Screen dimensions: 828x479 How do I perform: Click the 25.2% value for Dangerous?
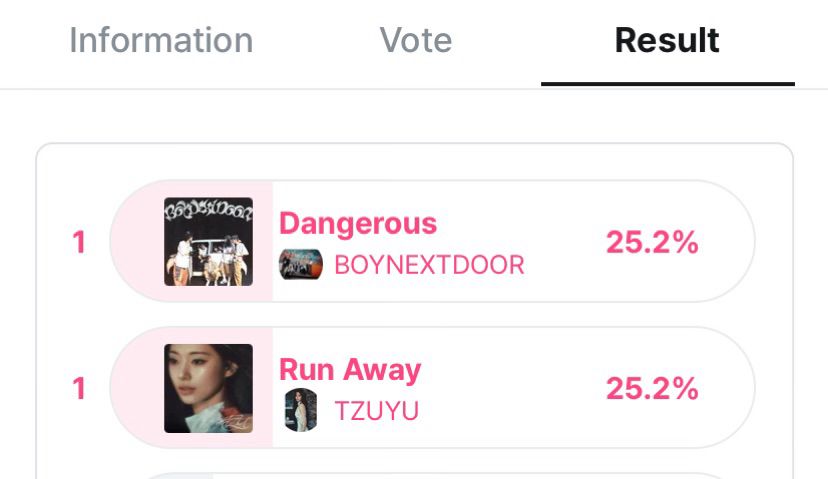652,242
